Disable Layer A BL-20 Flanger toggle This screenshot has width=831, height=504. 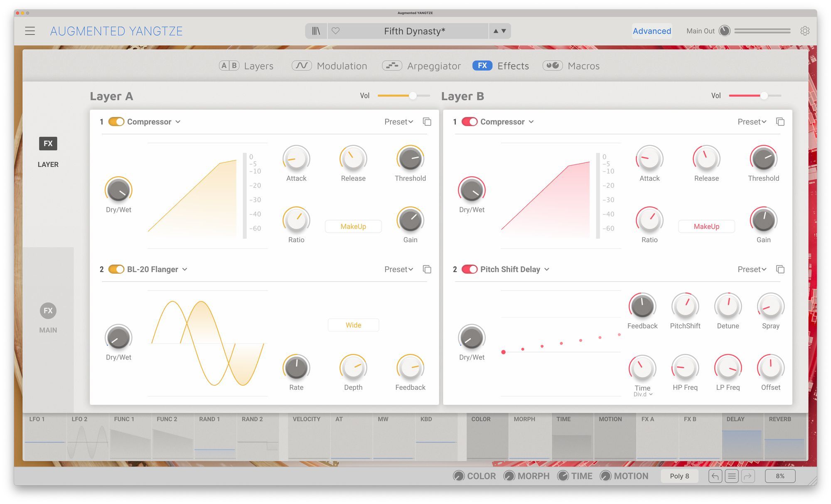pyautogui.click(x=116, y=269)
